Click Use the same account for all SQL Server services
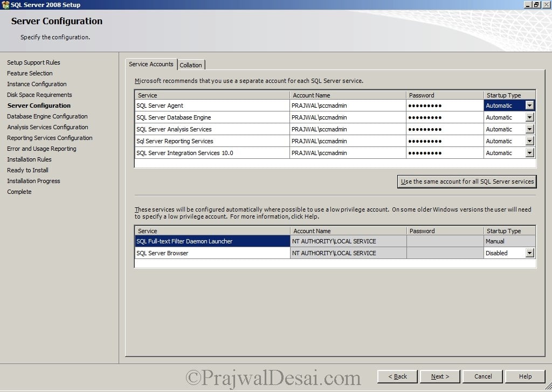The width and height of the screenshot is (552, 392). [x=467, y=181]
